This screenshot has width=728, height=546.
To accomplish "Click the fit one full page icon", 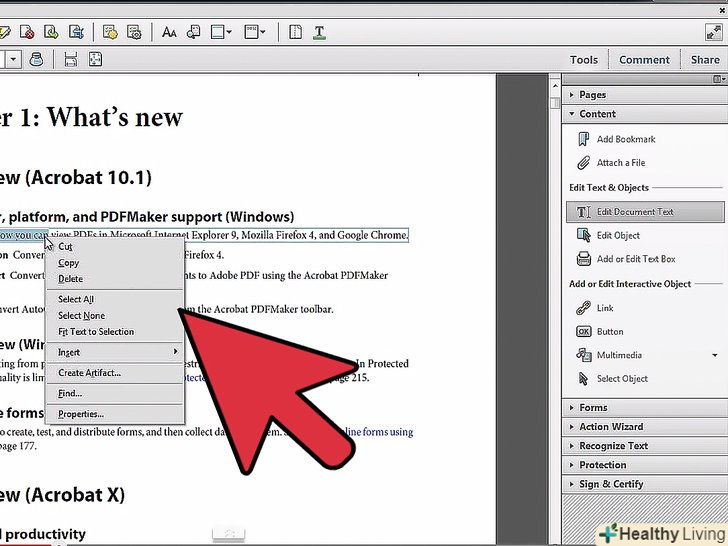I will tap(95, 59).
